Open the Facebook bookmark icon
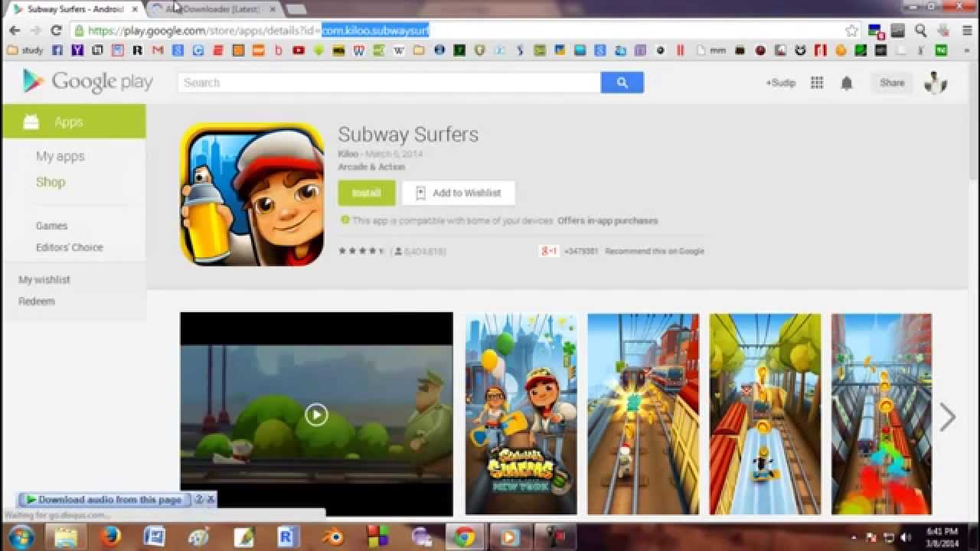The width and height of the screenshot is (980, 551). [58, 51]
